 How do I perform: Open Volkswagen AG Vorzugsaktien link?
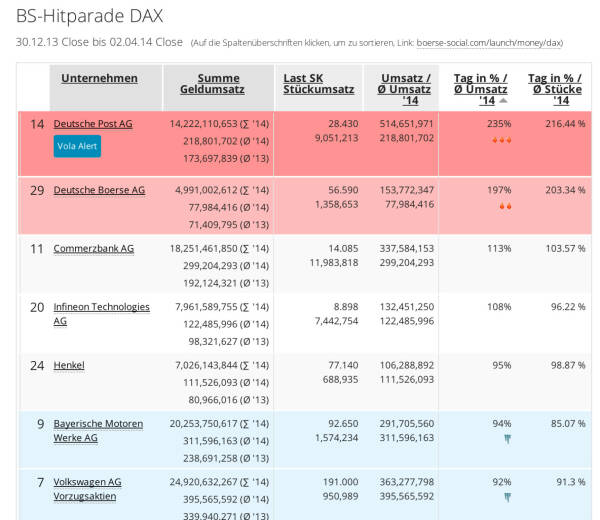pyautogui.click(x=87, y=488)
